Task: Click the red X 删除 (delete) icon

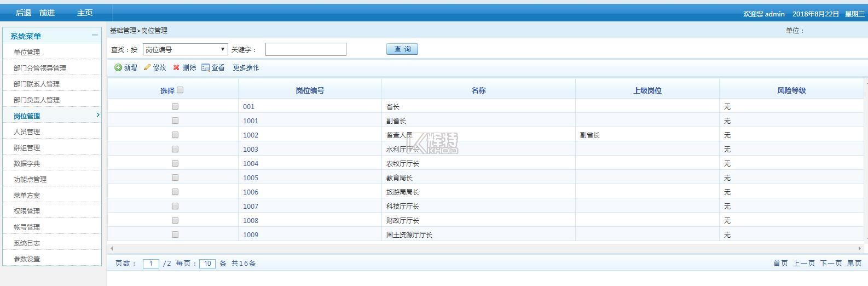Action: tap(176, 67)
